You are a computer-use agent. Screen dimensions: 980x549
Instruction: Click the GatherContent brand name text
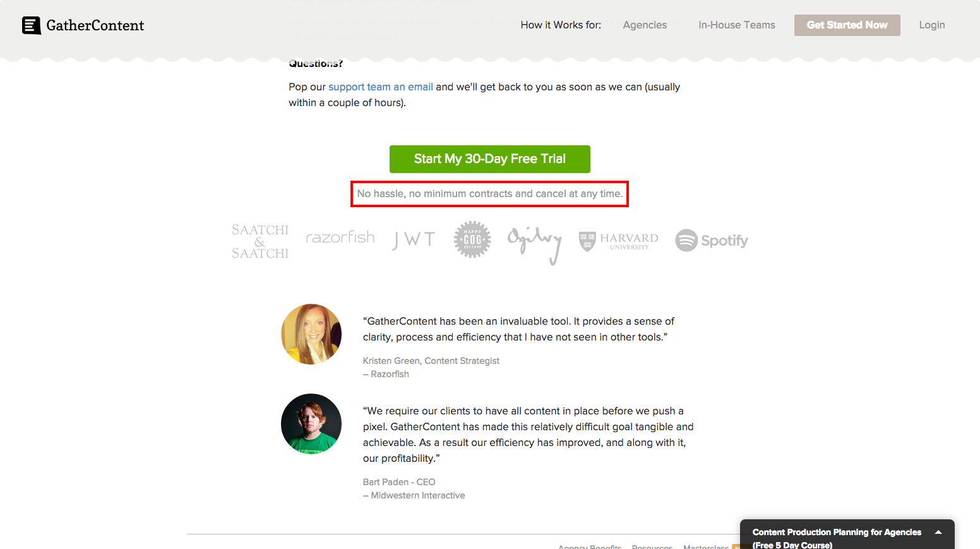pyautogui.click(x=95, y=25)
